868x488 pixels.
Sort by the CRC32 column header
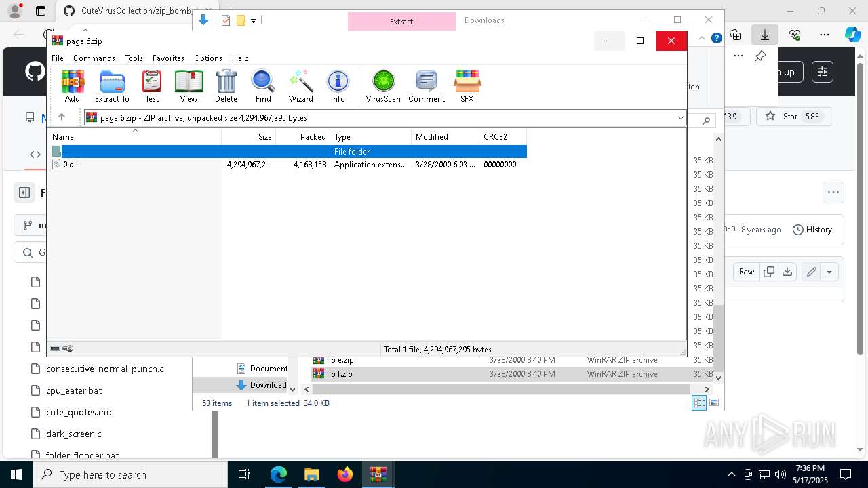pyautogui.click(x=502, y=137)
